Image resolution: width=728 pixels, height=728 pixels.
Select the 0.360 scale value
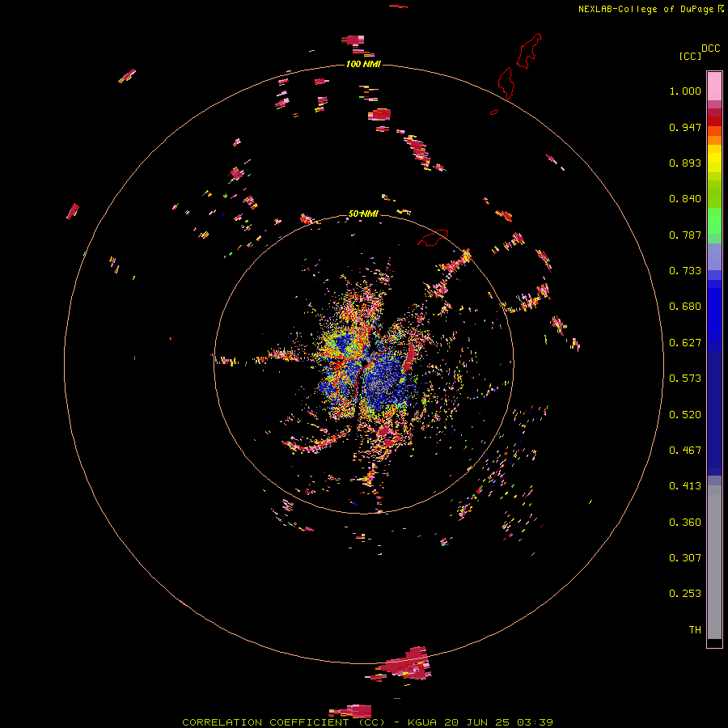(x=685, y=523)
